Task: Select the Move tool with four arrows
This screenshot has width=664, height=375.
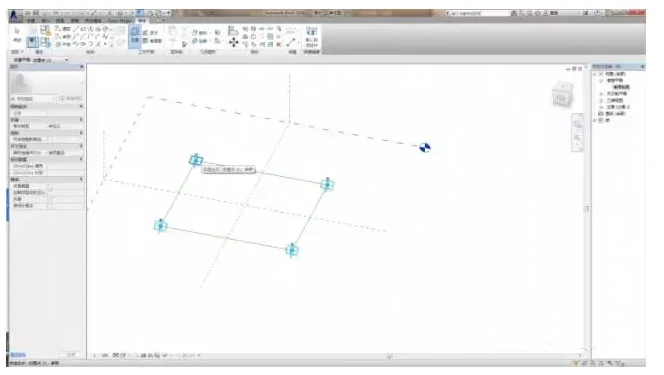Action: coord(233,41)
